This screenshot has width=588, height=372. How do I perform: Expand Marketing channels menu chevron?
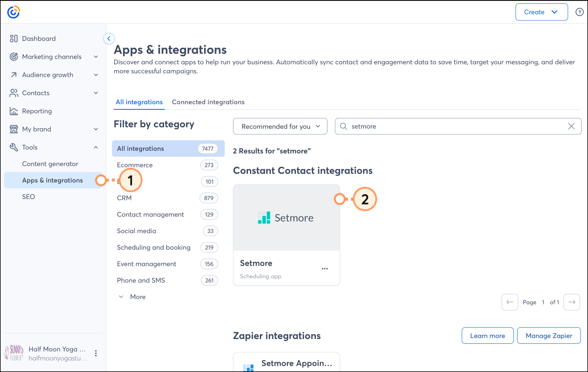96,57
